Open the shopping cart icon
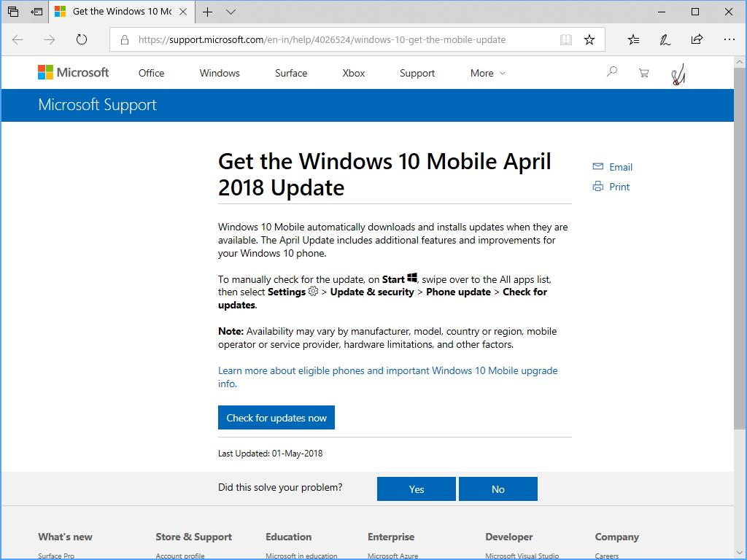This screenshot has height=560, width=747. point(643,73)
